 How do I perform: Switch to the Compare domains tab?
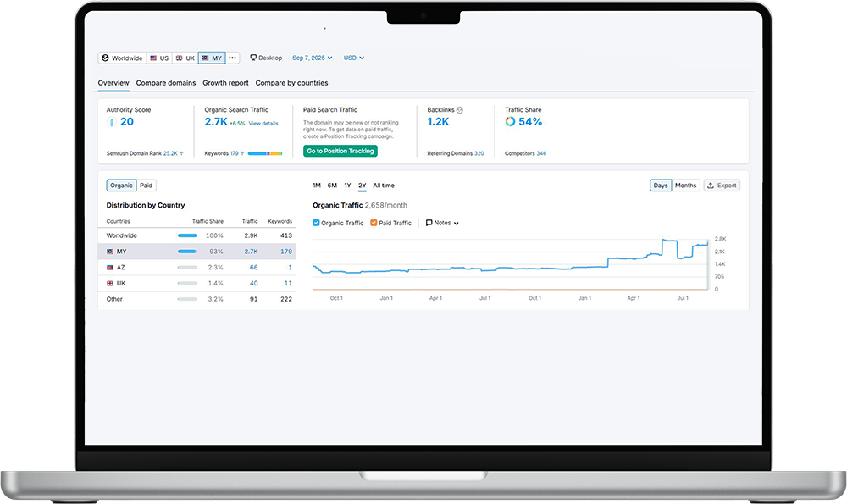click(166, 83)
